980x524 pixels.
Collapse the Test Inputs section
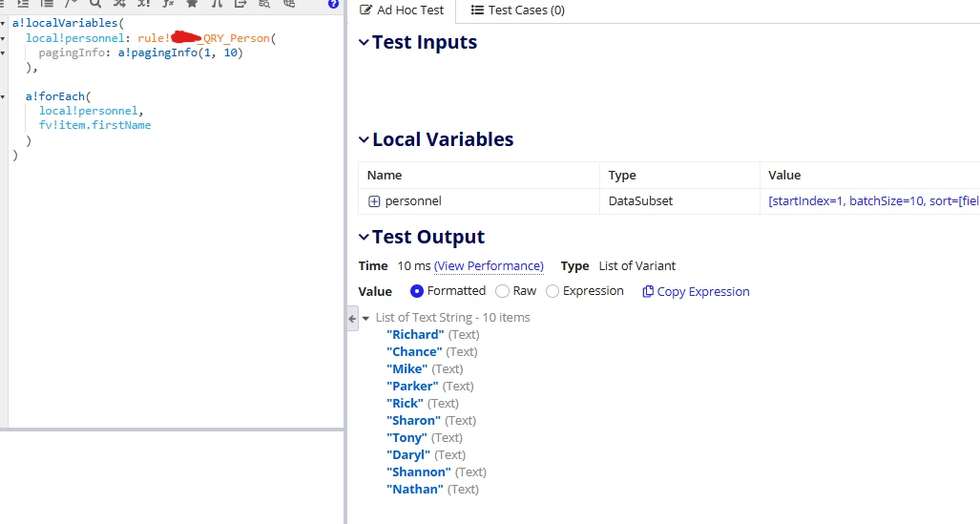point(364,43)
